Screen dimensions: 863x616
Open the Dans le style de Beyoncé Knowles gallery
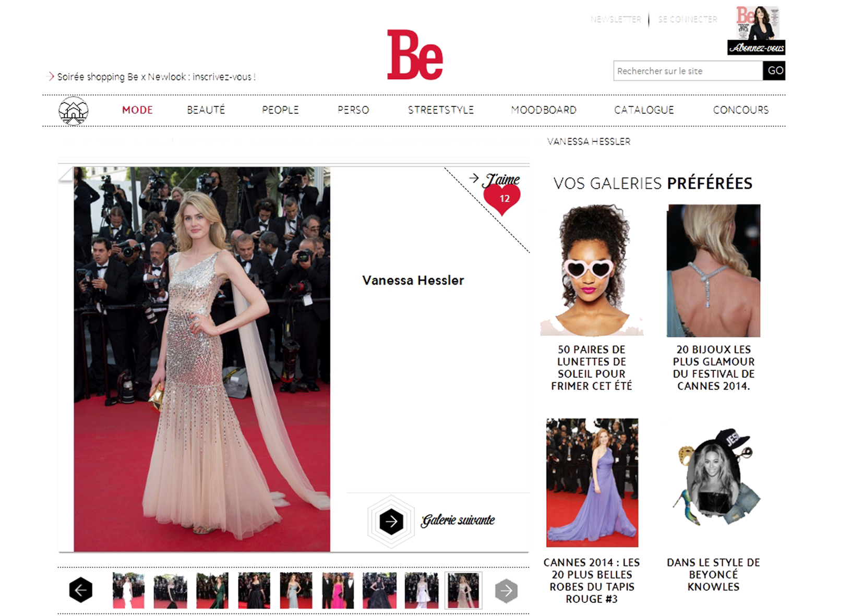(x=713, y=574)
